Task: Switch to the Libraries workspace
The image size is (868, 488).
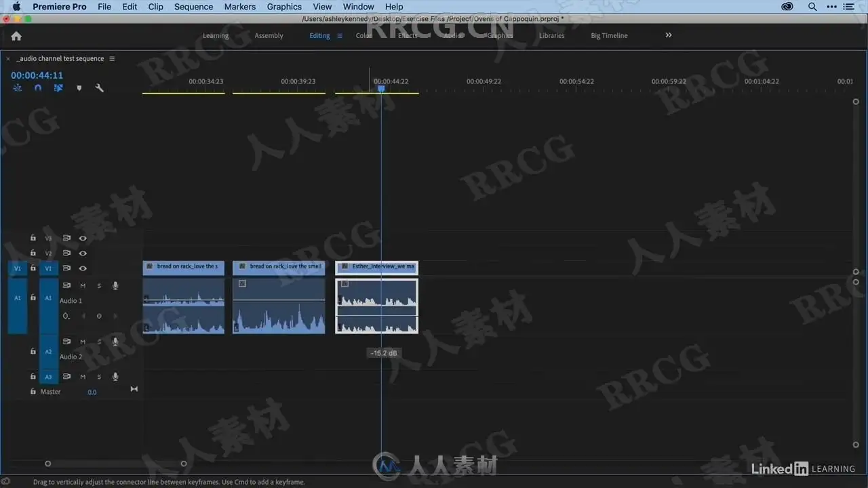Action: (x=551, y=36)
